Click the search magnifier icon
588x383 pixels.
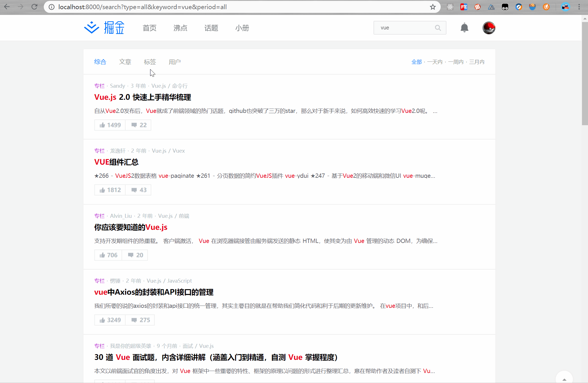click(x=438, y=28)
